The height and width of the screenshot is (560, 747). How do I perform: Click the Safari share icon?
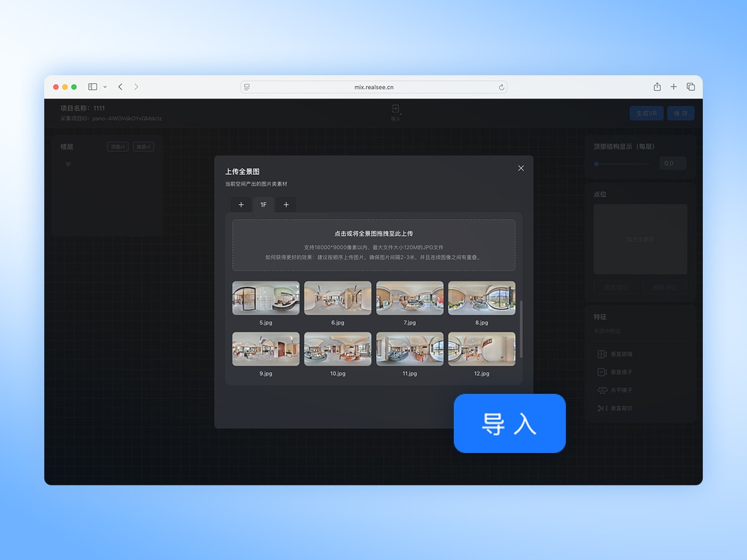click(x=657, y=87)
